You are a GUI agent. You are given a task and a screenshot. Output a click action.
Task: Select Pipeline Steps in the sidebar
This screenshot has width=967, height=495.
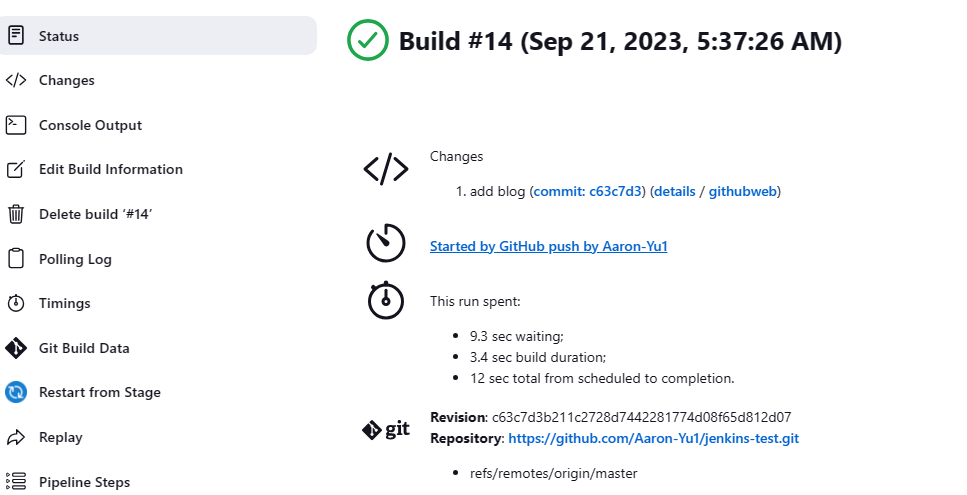84,482
